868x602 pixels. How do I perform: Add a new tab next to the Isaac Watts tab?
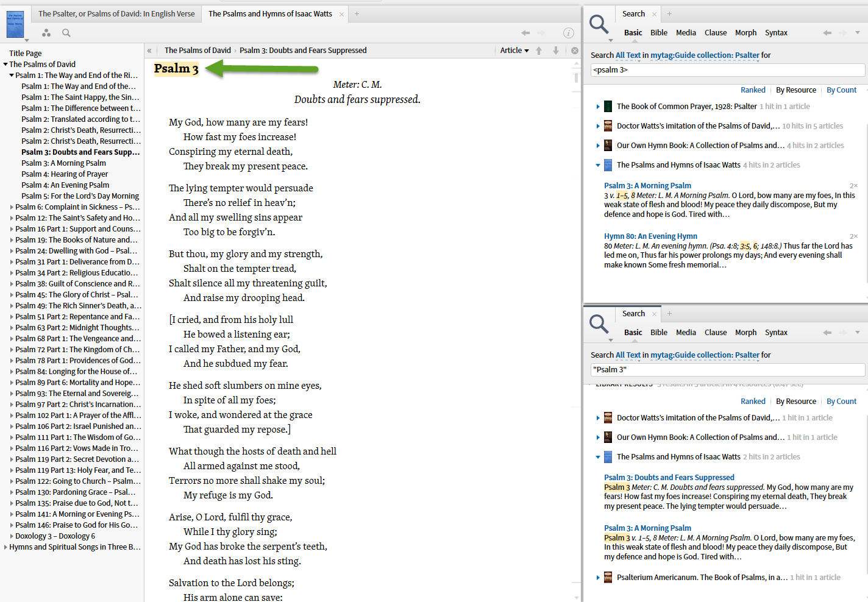357,14
